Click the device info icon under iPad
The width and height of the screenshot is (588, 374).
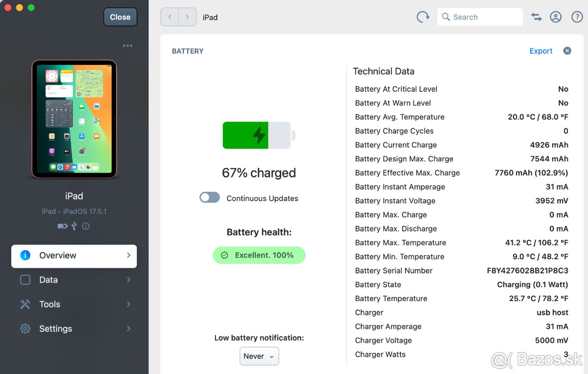click(x=86, y=226)
